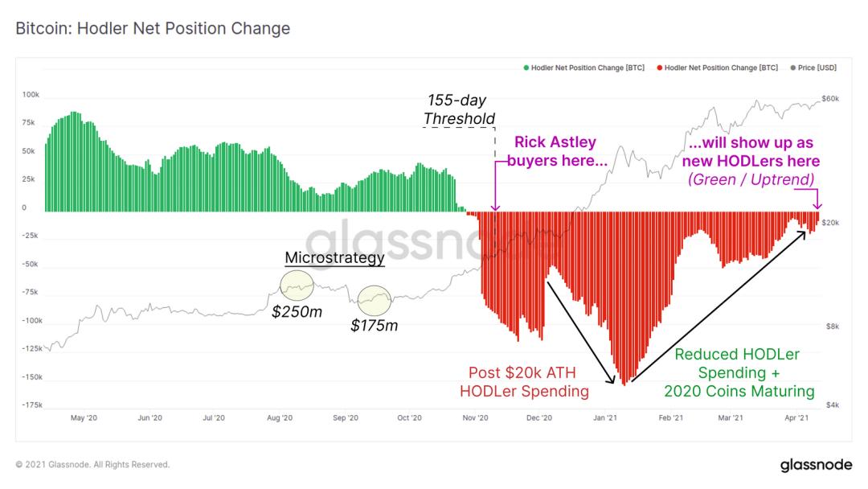Click the purple arrowhead below Rick Astley buyers
This screenshot has width=868, height=489.
pos(495,207)
